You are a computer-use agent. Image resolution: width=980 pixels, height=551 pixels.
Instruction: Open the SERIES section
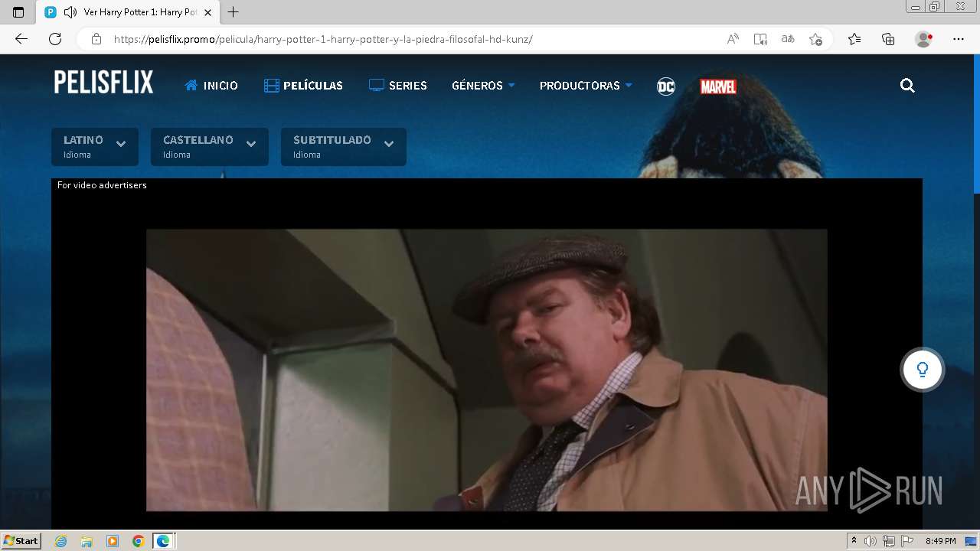[x=397, y=86]
